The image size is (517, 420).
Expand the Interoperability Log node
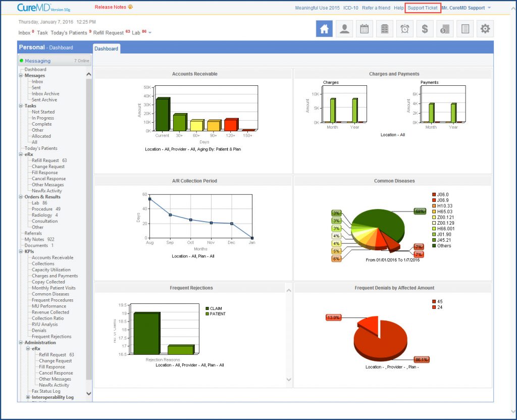[x=28, y=397]
